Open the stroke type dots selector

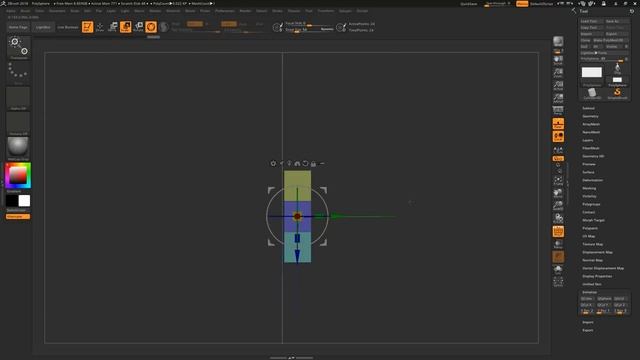18,72
